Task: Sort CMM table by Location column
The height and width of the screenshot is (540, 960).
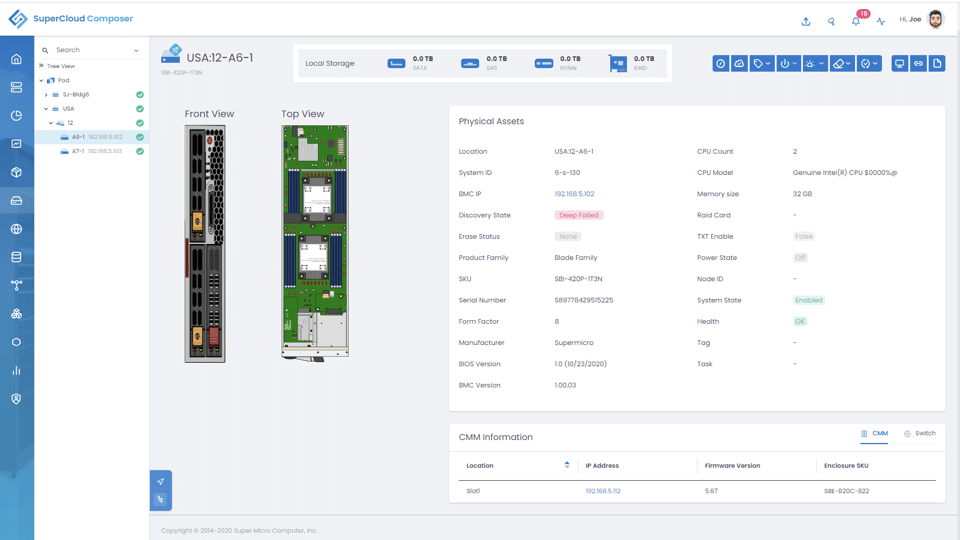Action: 567,465
